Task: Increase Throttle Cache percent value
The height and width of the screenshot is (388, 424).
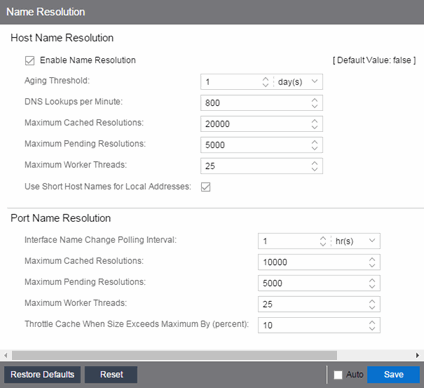Action: point(372,322)
